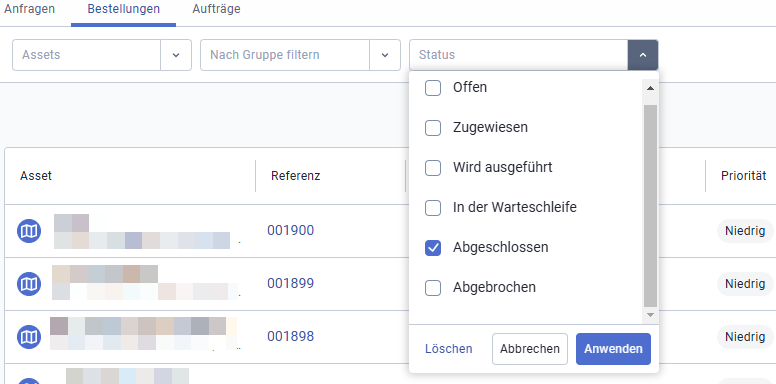
Task: Check the Offen status checkbox
Action: click(x=433, y=88)
